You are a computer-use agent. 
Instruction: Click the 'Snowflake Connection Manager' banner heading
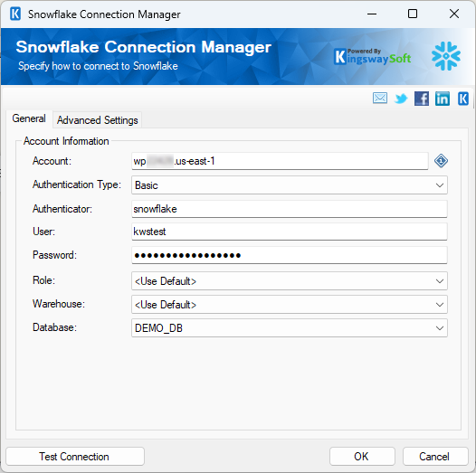coord(143,47)
